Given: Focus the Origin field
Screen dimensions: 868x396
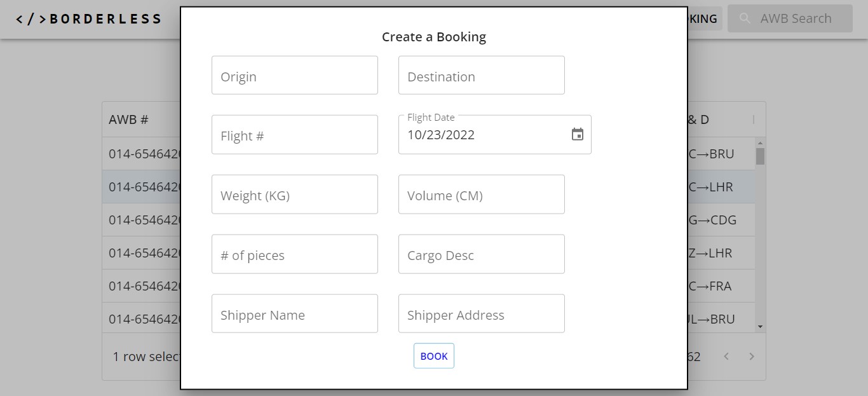Looking at the screenshot, I should coord(294,76).
